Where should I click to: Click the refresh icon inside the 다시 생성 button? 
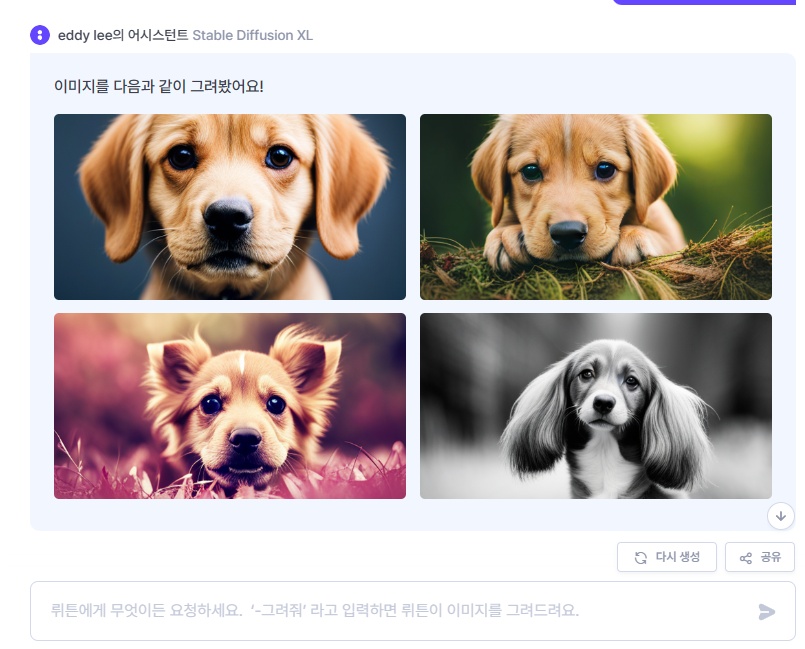click(640, 557)
